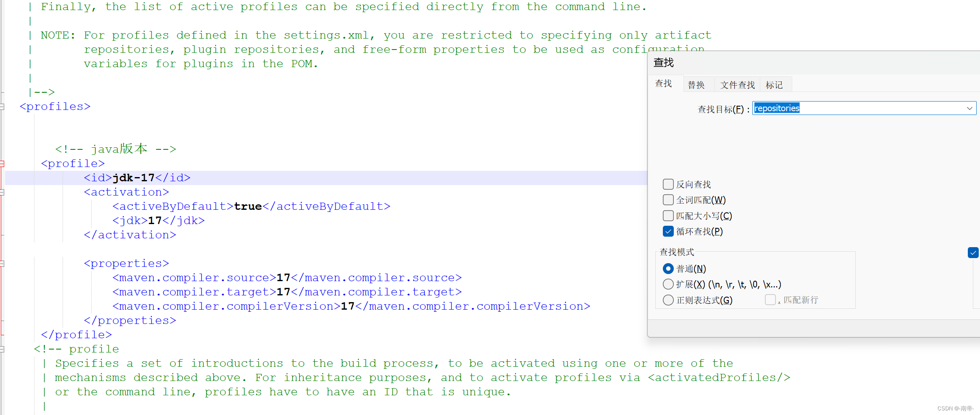Toggle the 匹配新行 checkbox
Screen dimensions: 980x415
(770, 299)
